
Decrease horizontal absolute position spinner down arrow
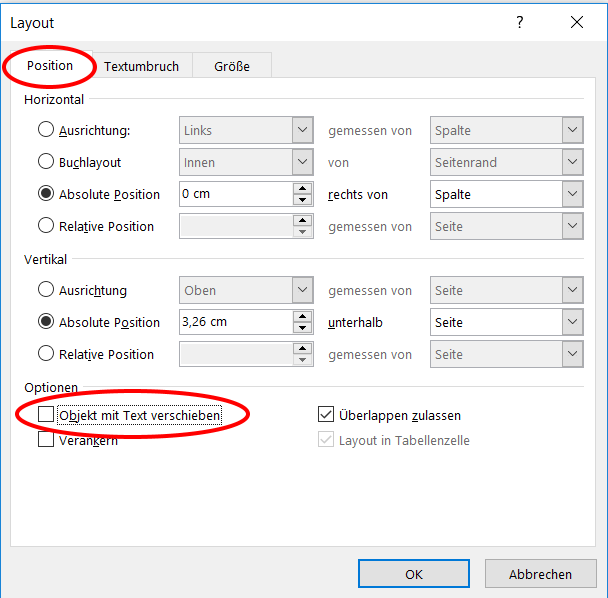302,200
